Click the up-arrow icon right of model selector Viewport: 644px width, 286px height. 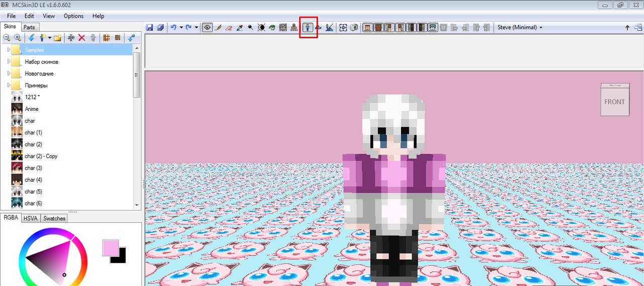[x=627, y=28]
